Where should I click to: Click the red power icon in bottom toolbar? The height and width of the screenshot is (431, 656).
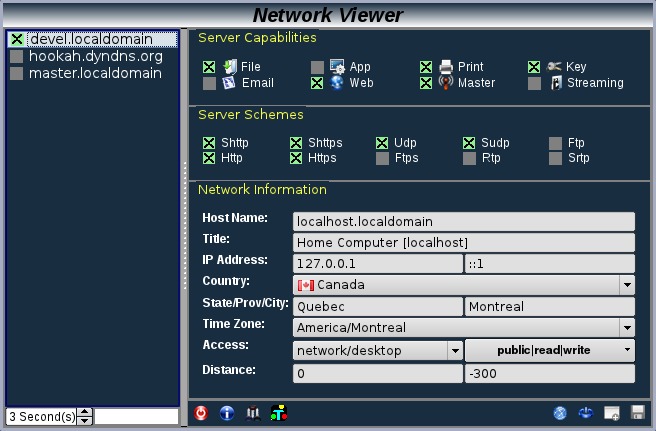click(x=201, y=413)
